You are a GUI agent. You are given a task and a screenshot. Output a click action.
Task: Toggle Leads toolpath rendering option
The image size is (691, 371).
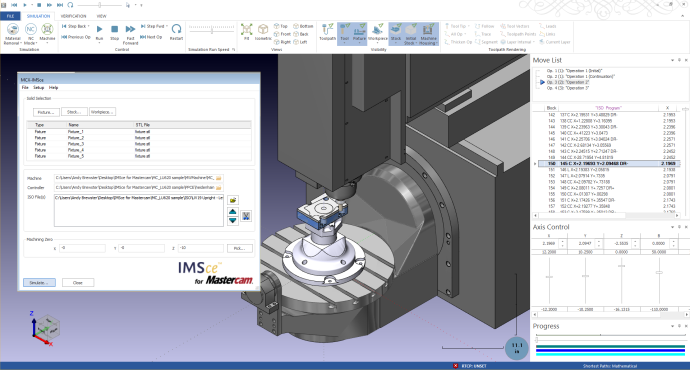(x=548, y=26)
